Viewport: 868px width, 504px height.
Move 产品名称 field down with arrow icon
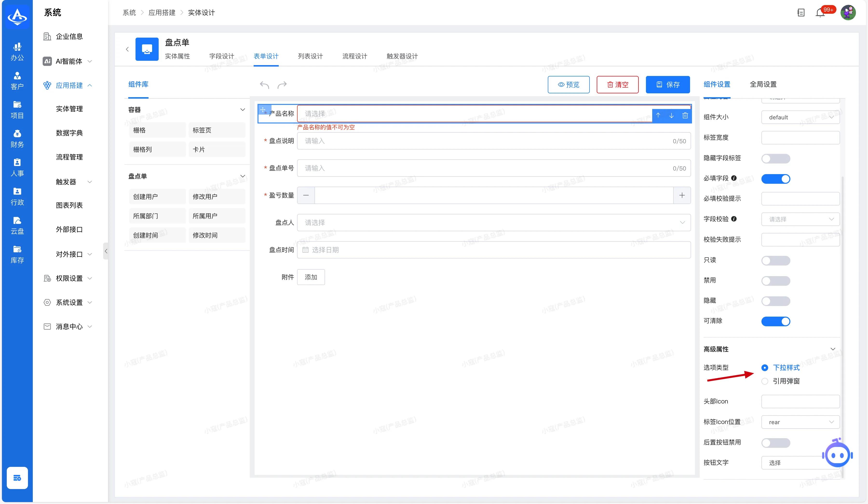[x=671, y=116]
